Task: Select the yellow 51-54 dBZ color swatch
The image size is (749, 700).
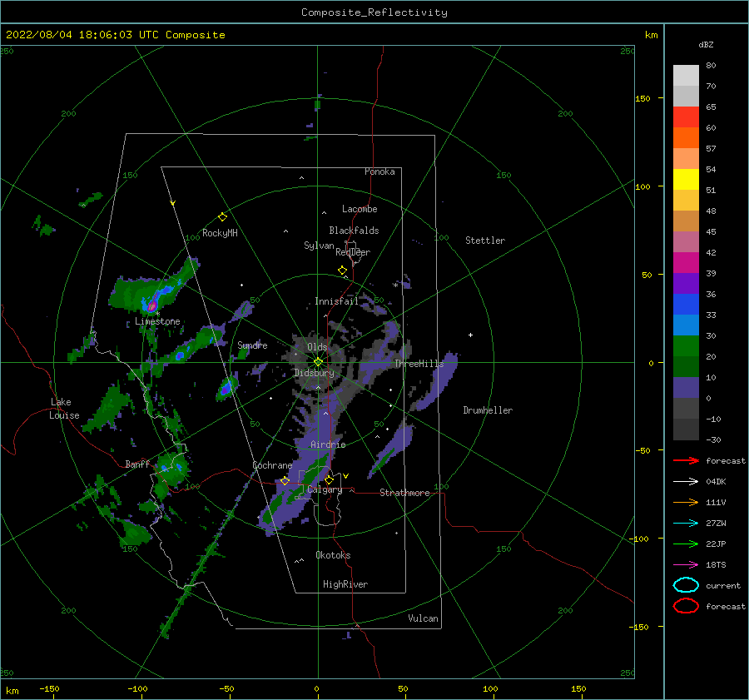Action: (686, 180)
